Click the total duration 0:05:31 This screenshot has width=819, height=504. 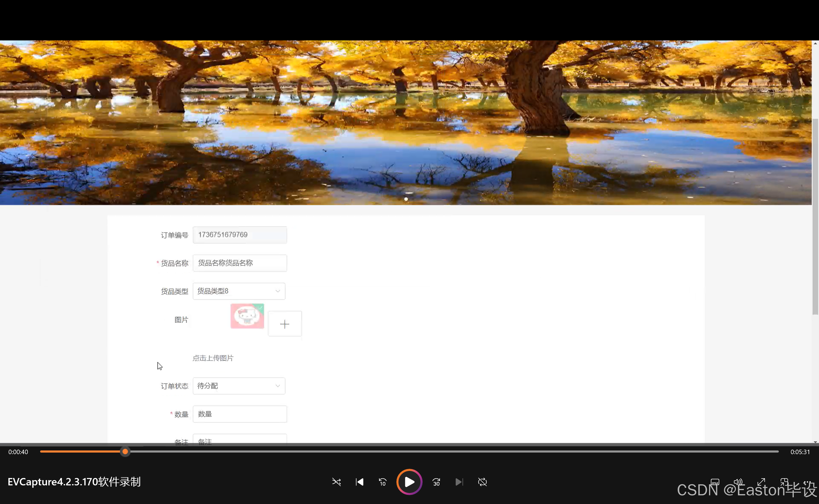800,452
